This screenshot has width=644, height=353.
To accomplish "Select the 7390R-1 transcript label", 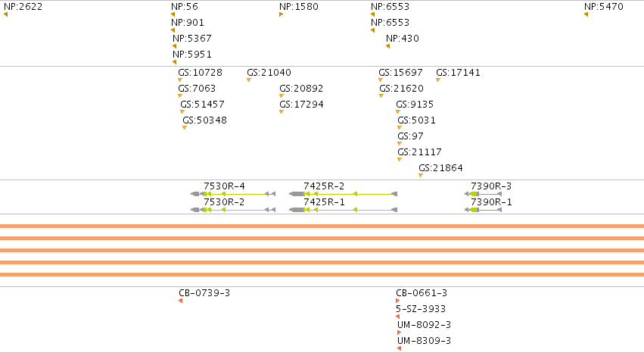I will pos(491,202).
